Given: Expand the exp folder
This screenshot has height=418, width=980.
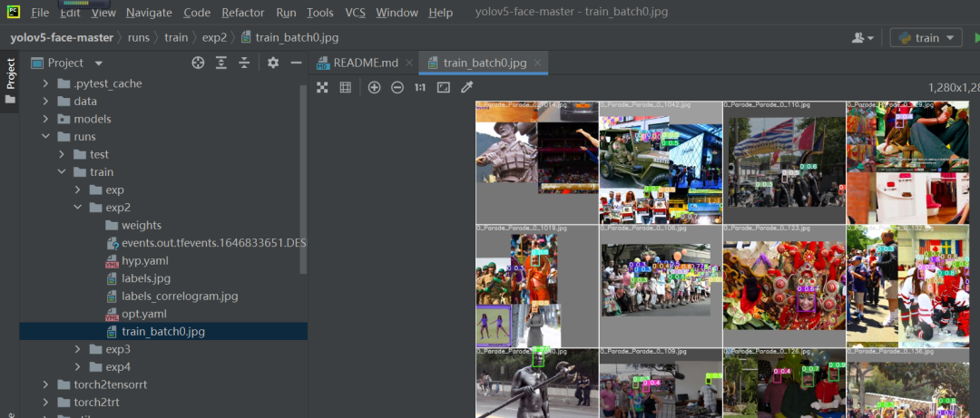Looking at the screenshot, I should [x=77, y=190].
